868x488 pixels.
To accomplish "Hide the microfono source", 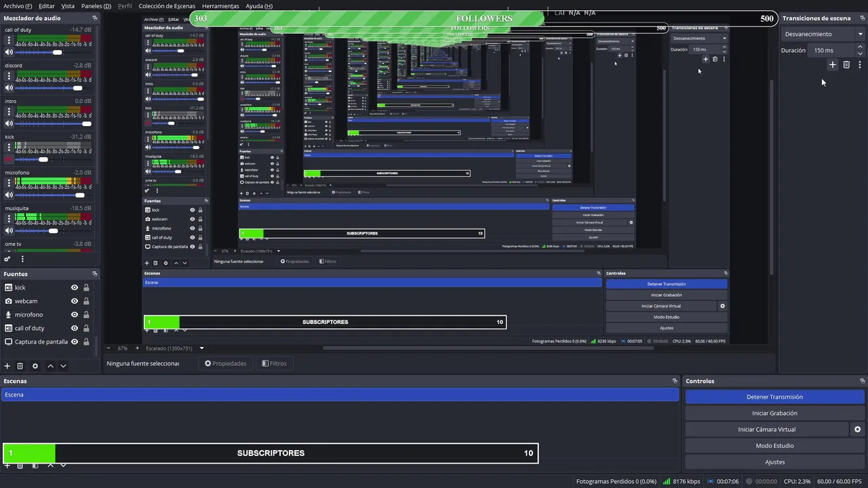I will [75, 314].
